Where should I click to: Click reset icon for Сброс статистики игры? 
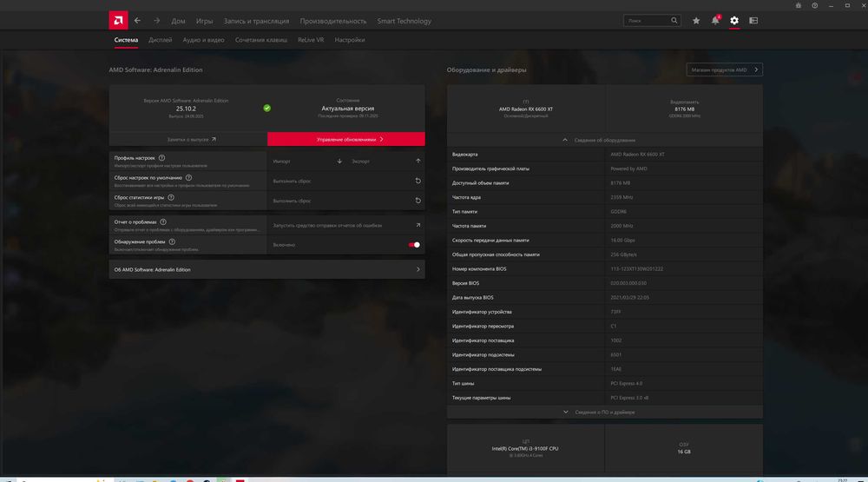point(418,201)
